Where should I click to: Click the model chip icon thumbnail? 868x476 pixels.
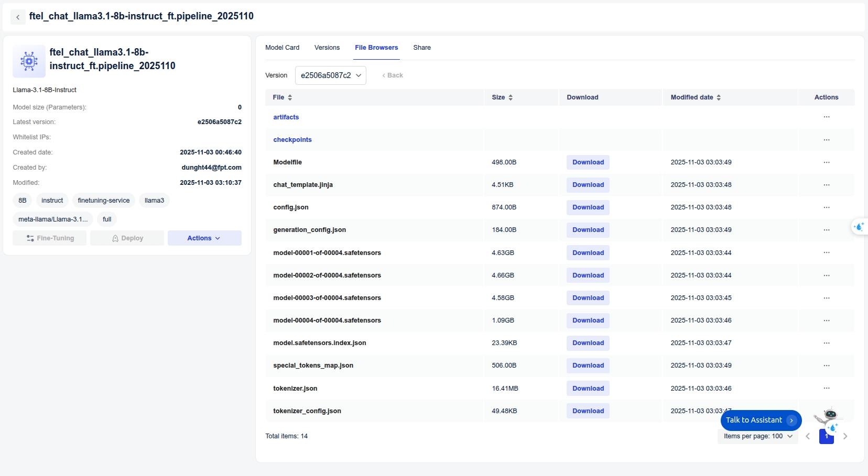29,61
